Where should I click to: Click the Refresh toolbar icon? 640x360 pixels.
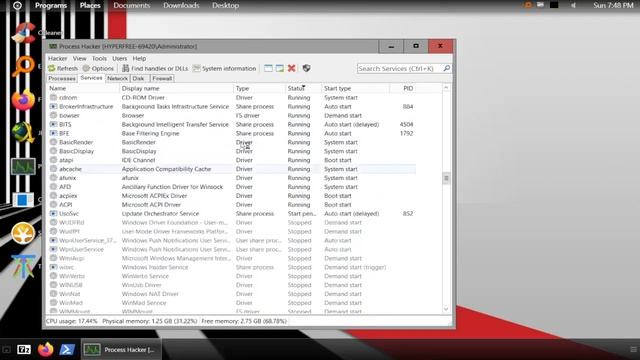52,68
